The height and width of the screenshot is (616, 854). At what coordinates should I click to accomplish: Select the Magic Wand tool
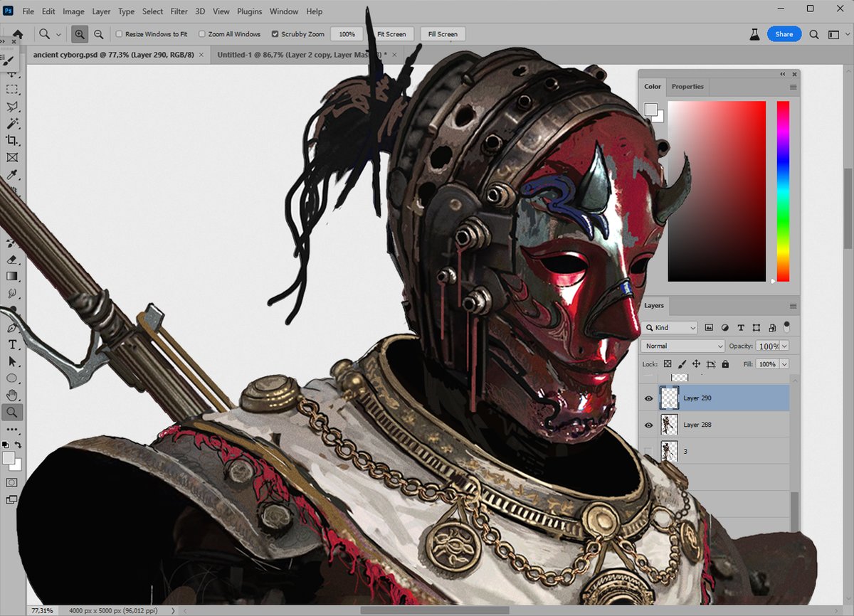[x=12, y=124]
